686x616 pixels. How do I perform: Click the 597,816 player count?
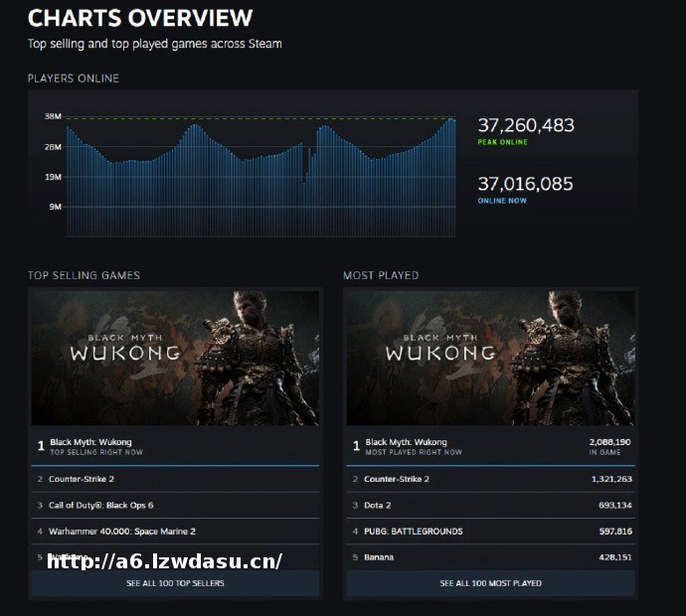pos(615,532)
